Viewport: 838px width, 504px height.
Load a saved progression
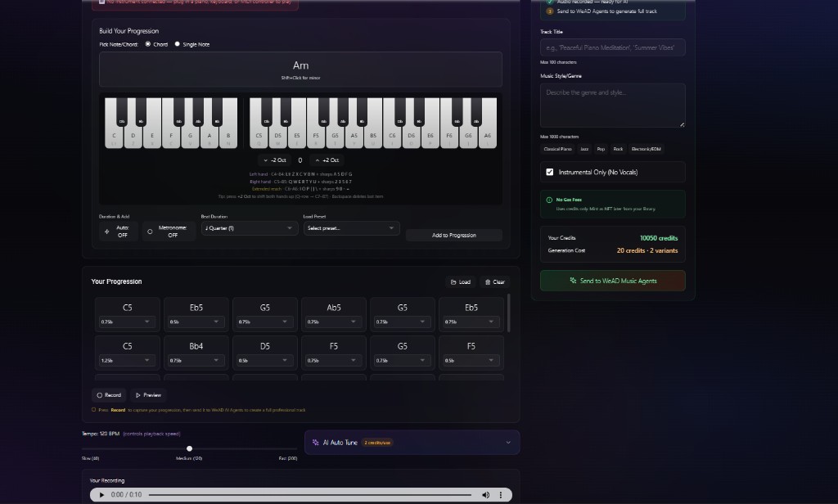(x=460, y=281)
